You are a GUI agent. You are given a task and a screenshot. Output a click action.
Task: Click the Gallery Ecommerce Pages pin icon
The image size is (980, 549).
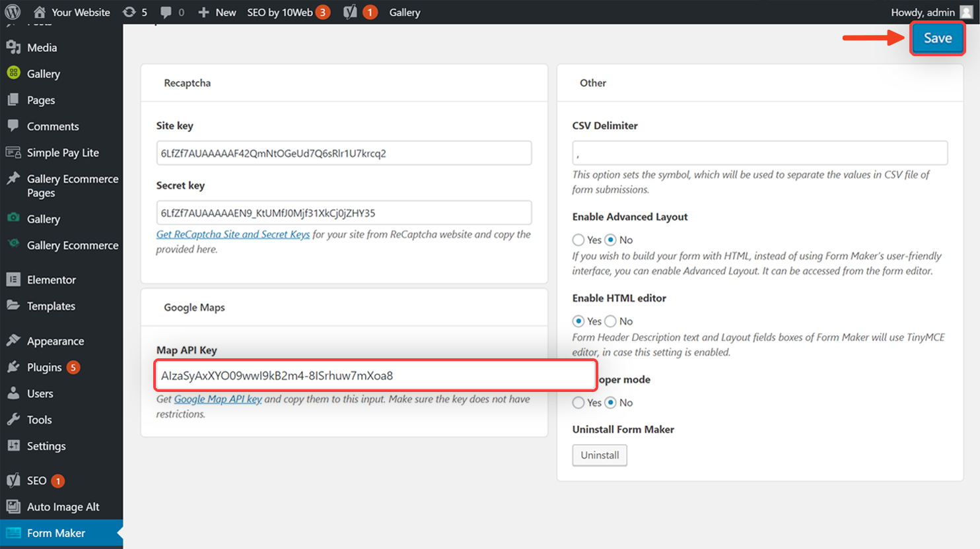click(13, 179)
